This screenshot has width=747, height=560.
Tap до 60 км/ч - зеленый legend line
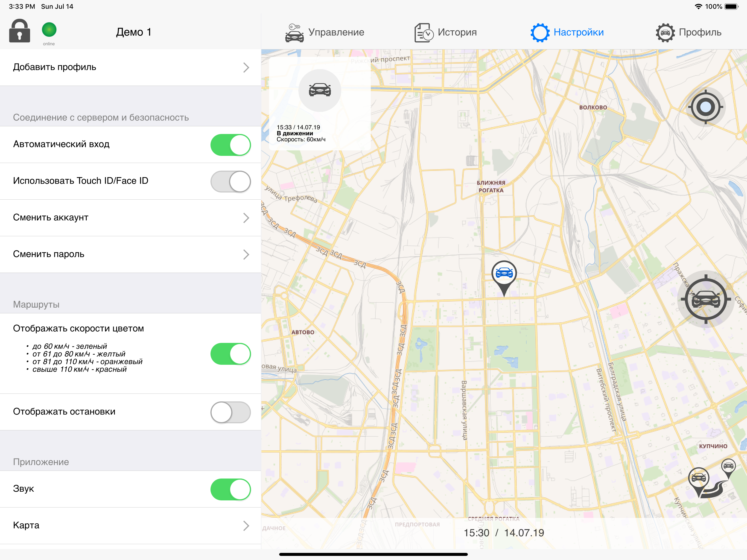69,346
